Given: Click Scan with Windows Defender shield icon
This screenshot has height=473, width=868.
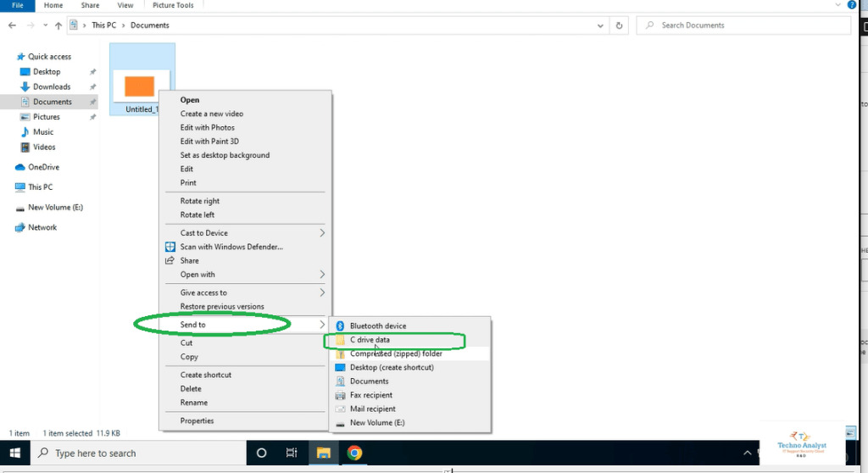Looking at the screenshot, I should click(x=170, y=247).
